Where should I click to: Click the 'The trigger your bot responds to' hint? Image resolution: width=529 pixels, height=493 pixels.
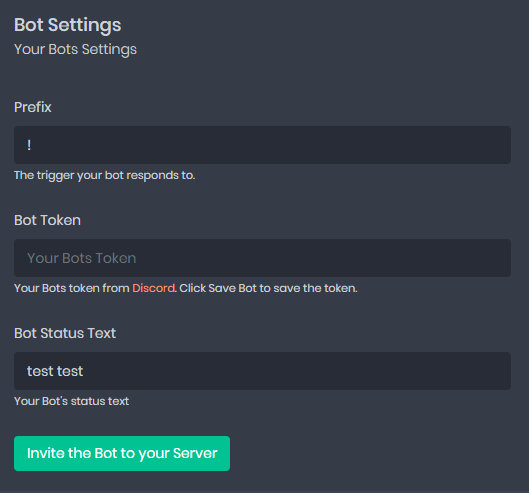105,175
